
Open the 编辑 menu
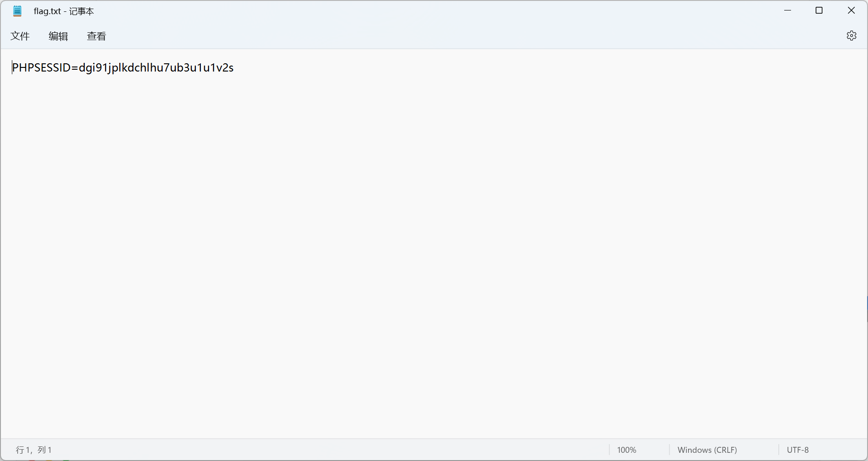click(58, 36)
